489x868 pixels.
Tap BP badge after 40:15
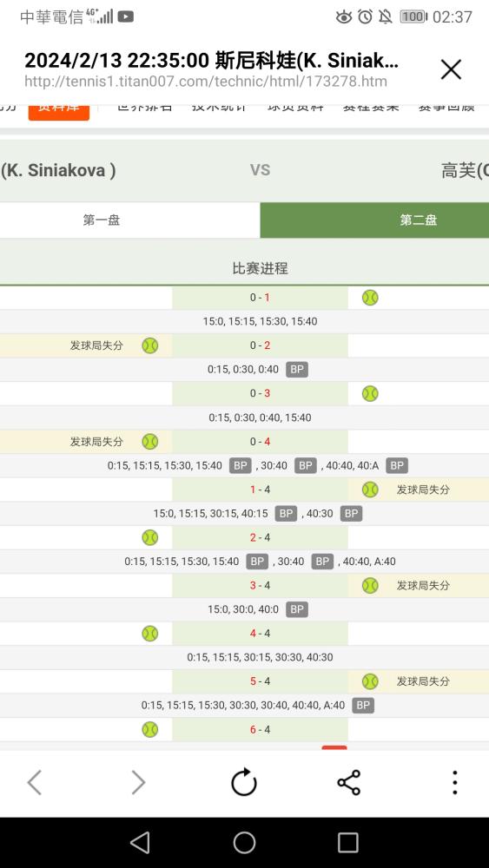coord(286,514)
